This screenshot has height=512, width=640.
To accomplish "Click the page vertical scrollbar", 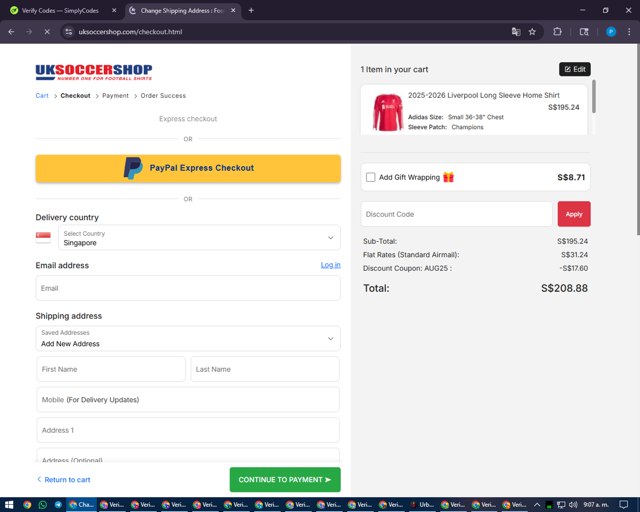I will [638, 139].
